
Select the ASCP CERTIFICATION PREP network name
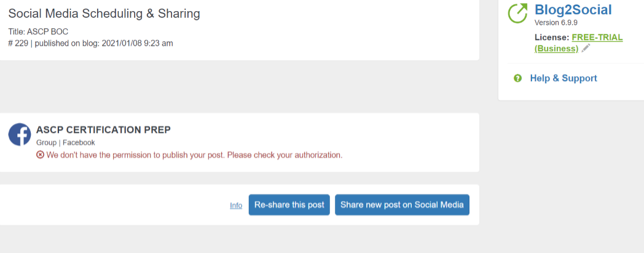pos(103,130)
